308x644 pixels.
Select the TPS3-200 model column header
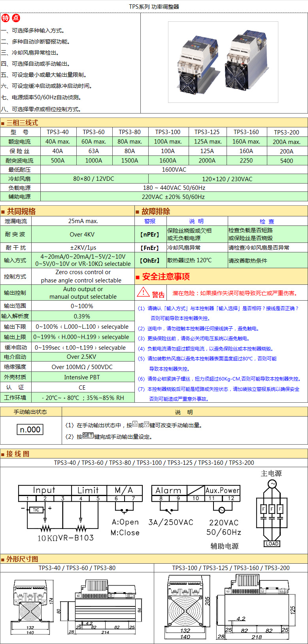[287, 132]
